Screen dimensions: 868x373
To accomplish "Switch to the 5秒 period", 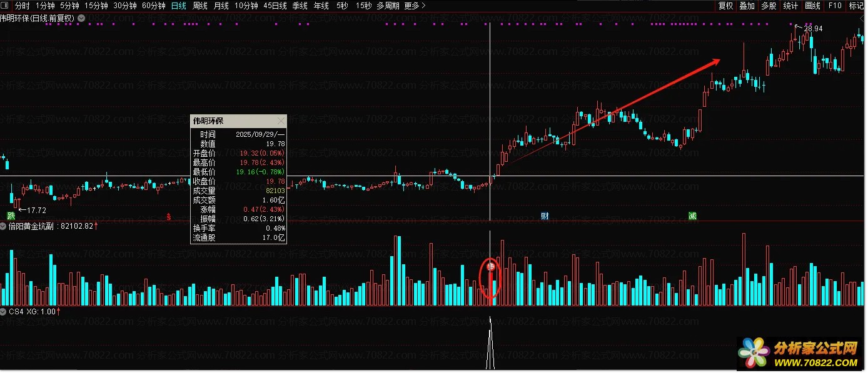I will pyautogui.click(x=342, y=6).
